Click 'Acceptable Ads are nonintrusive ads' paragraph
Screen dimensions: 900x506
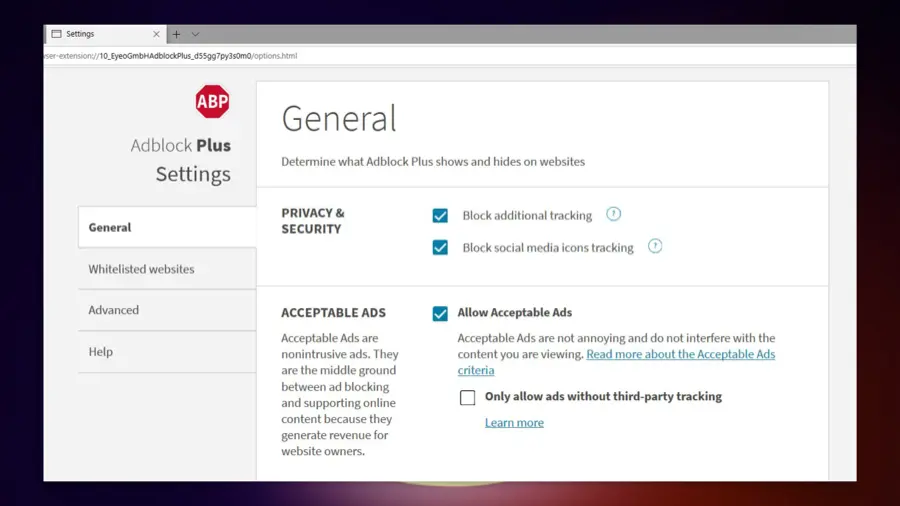[x=340, y=394]
